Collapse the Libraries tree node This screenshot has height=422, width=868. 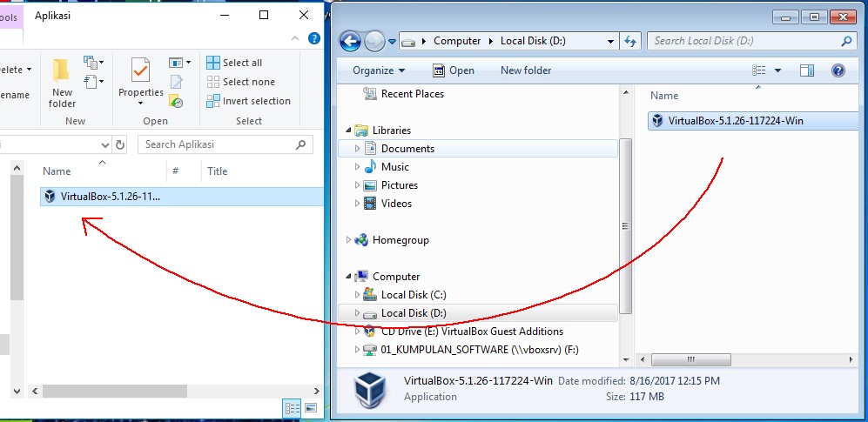(x=349, y=131)
